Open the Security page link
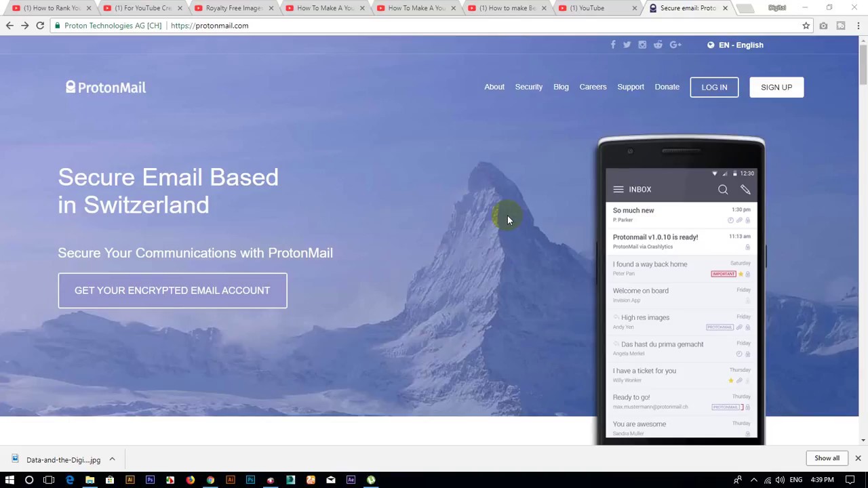Image resolution: width=868 pixels, height=488 pixels. (x=529, y=87)
